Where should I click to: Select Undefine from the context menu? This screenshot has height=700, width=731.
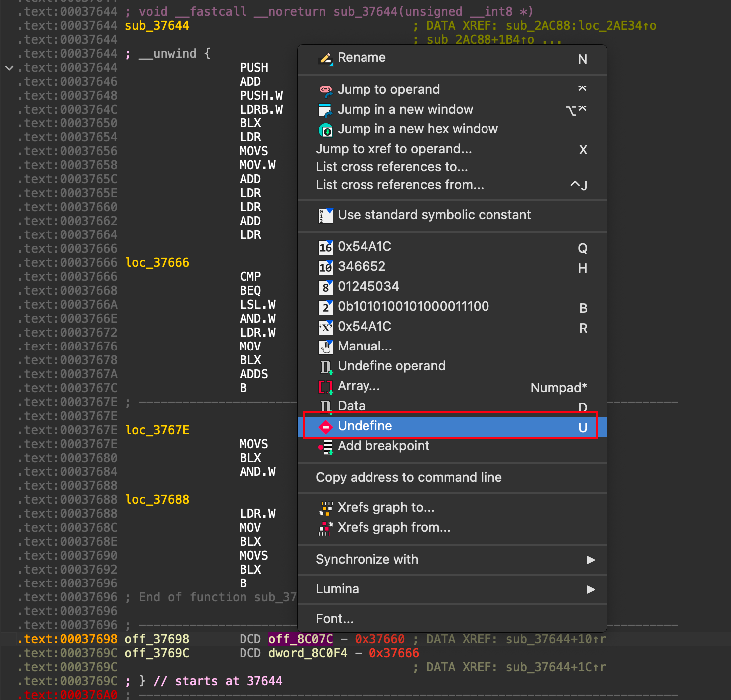tap(452, 427)
